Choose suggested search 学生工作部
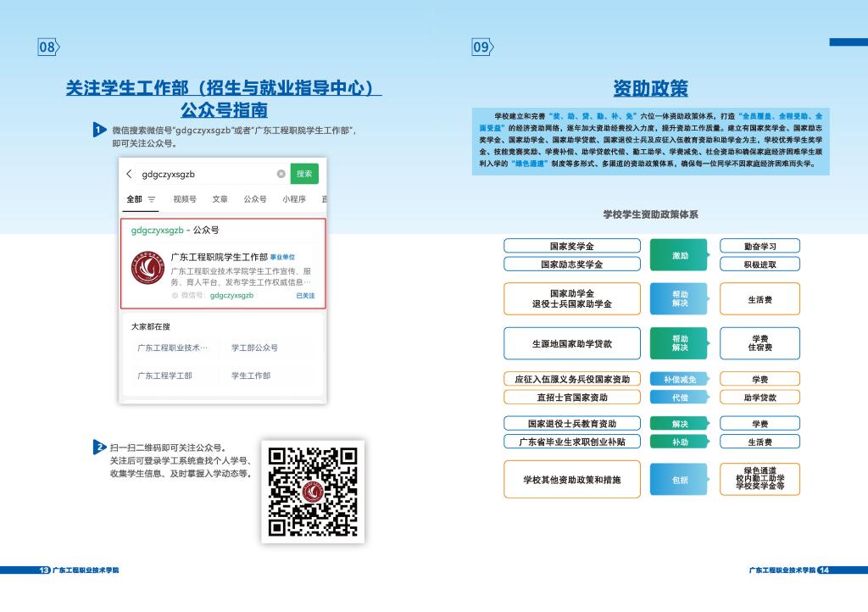Screen dimensions: 868x612 251,375
